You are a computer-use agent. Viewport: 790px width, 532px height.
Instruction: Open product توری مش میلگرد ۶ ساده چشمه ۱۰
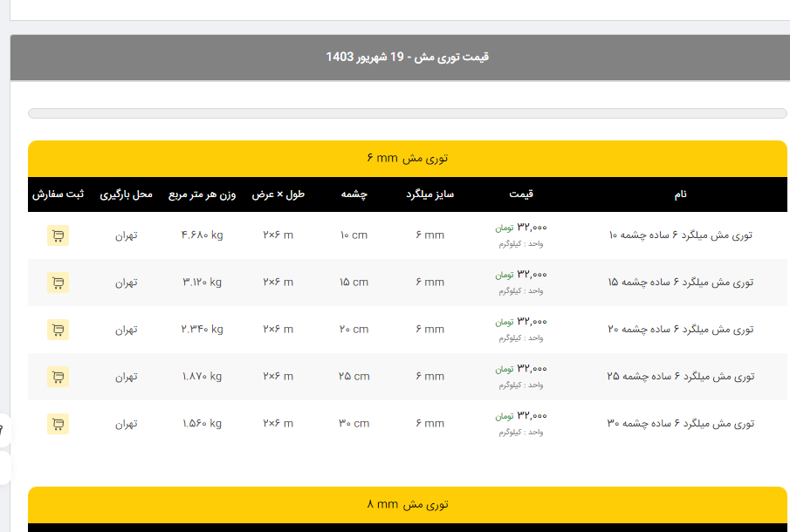click(680, 235)
